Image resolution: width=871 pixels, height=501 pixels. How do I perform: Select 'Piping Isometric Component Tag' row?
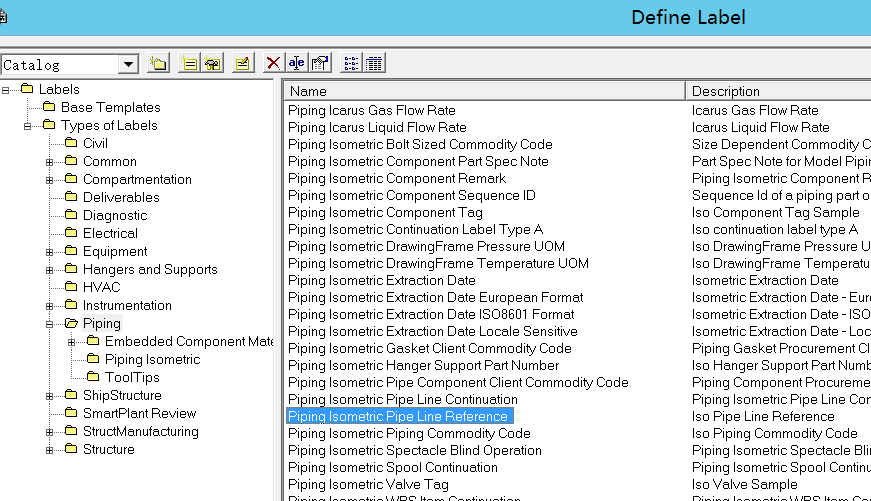(x=385, y=212)
